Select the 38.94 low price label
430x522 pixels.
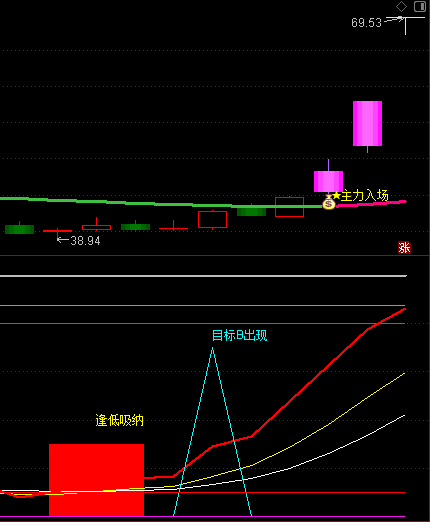point(85,241)
